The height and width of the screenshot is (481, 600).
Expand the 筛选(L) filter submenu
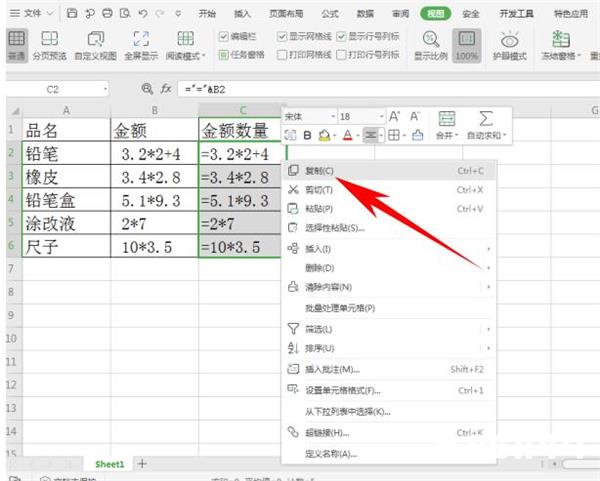[x=489, y=329]
